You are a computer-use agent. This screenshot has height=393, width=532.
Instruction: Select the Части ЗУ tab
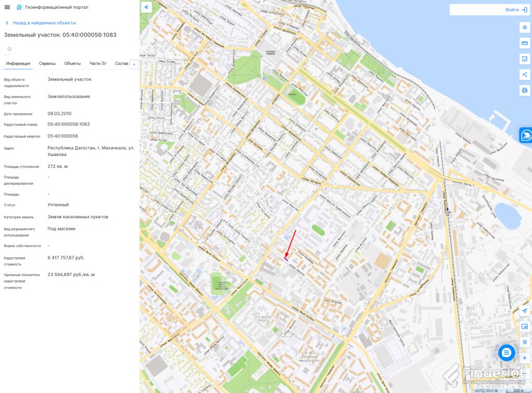coord(98,63)
